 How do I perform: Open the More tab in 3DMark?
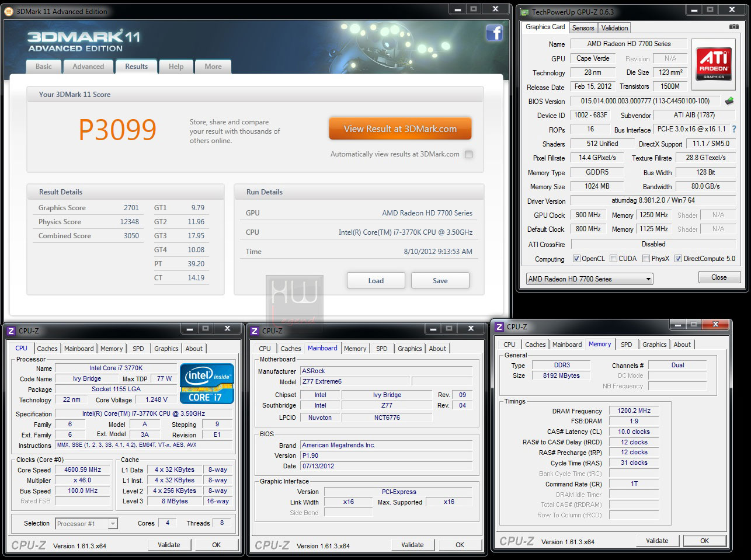(213, 67)
